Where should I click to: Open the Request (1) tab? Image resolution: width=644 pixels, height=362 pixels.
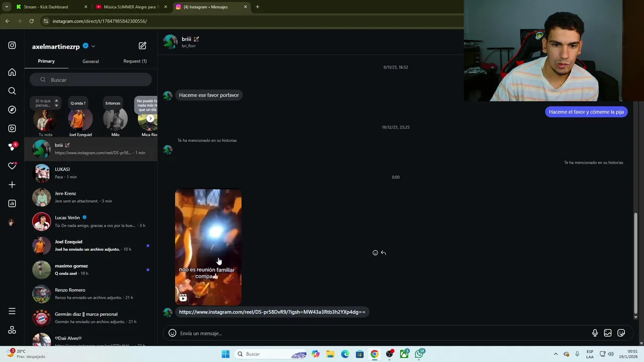(x=135, y=61)
